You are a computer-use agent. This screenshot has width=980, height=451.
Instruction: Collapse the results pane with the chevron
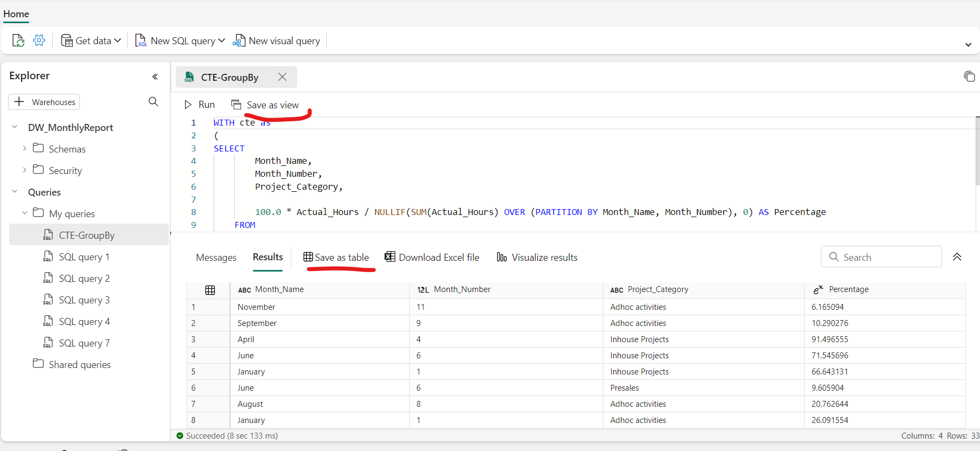click(957, 257)
